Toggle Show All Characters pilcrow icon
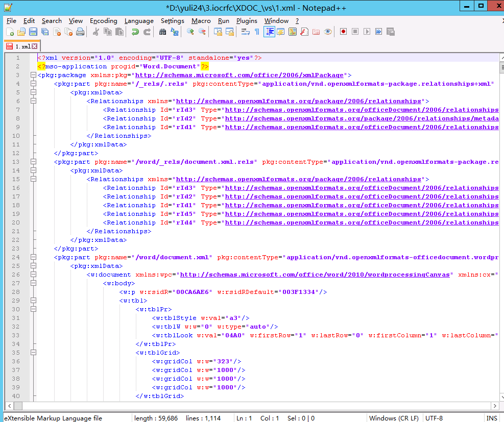504x422 pixels. point(257,32)
